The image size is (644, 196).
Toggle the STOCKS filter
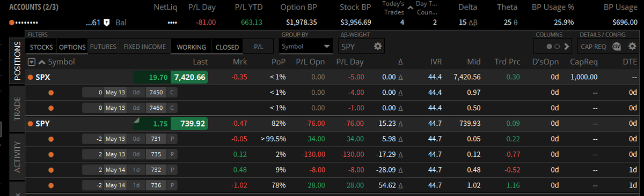[41, 47]
